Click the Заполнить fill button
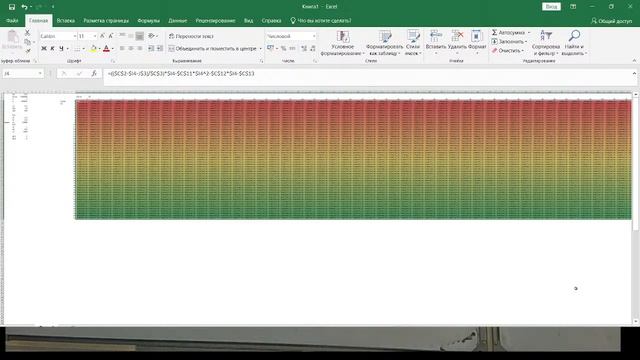Screen dimensions: 640x360 point(509,42)
